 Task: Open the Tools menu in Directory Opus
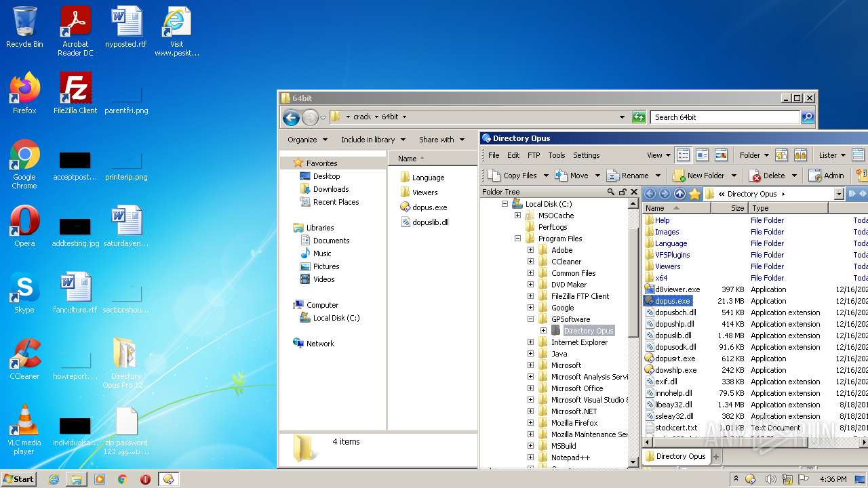click(557, 155)
